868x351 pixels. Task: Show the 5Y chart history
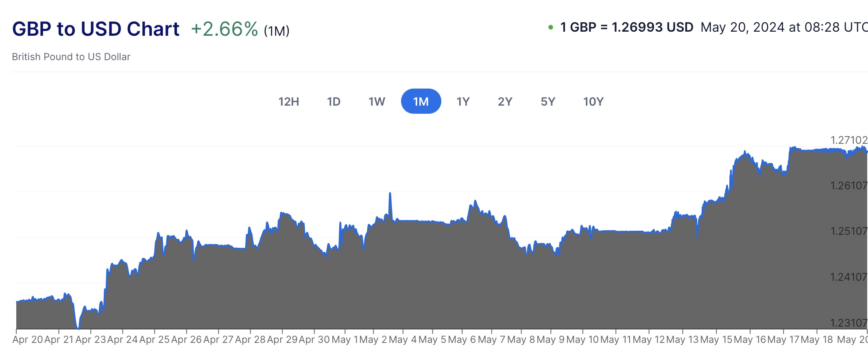pos(548,102)
